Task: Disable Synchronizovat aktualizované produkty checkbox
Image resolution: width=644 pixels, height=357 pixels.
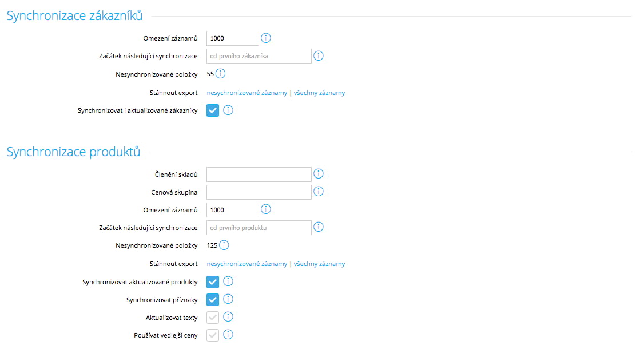Action: tap(213, 282)
